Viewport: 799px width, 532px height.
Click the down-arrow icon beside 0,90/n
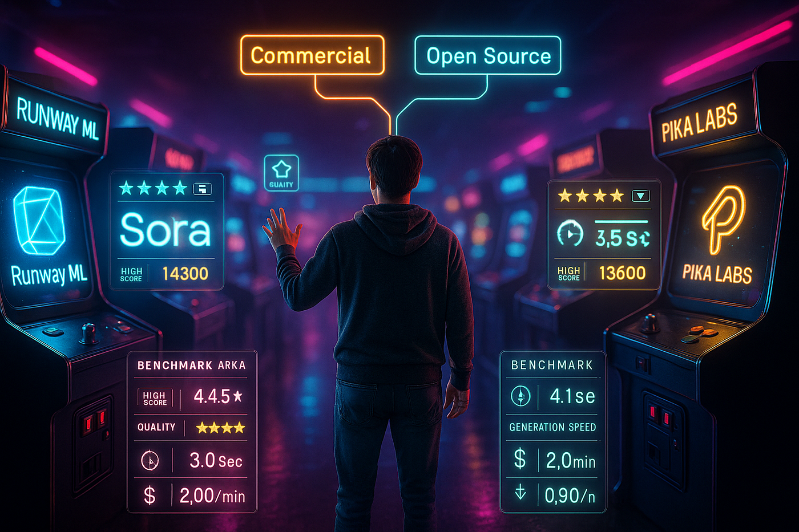520,492
